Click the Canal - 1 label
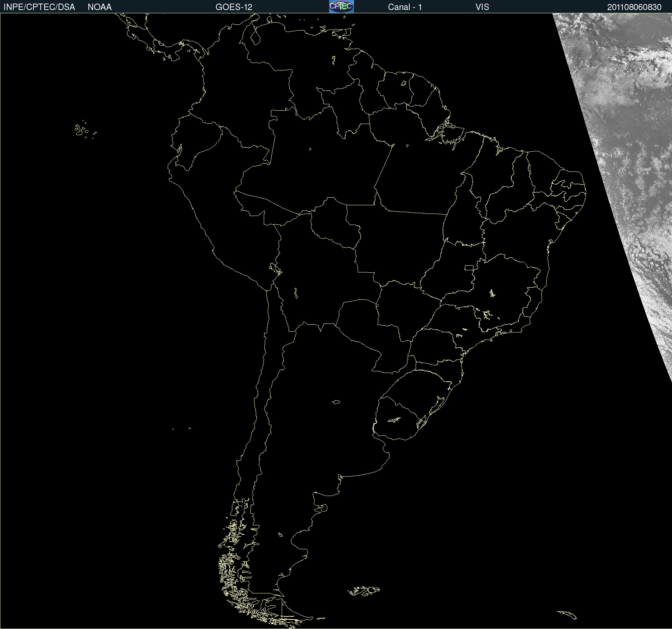 pos(405,7)
